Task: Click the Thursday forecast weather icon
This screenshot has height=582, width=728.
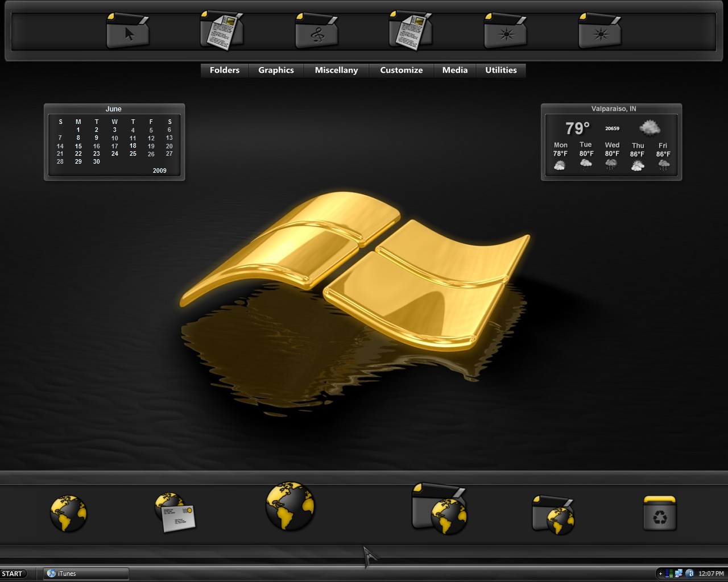Action: [x=638, y=165]
